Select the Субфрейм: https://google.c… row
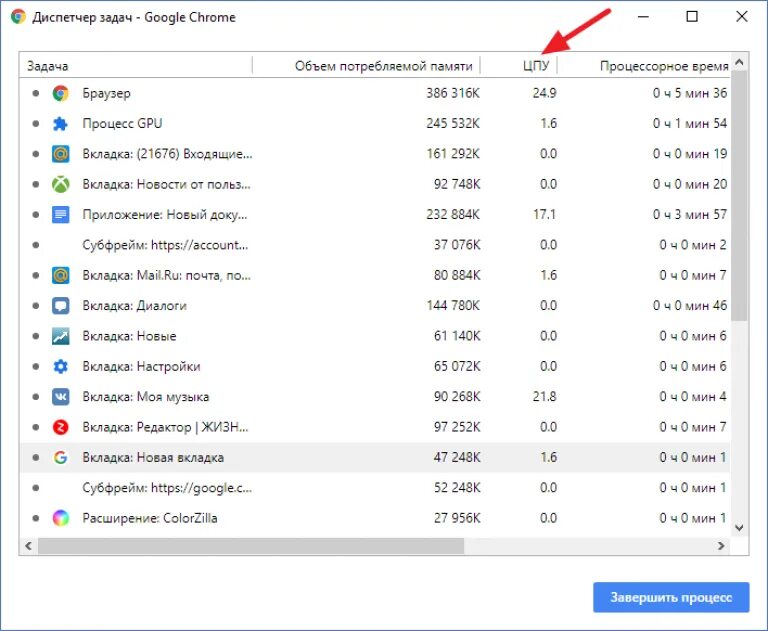Image resolution: width=768 pixels, height=631 pixels. click(x=375, y=488)
